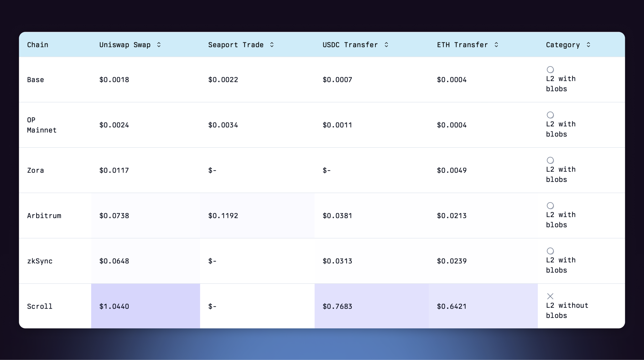Select the Base chain name
This screenshot has height=360, width=644.
pos(36,80)
